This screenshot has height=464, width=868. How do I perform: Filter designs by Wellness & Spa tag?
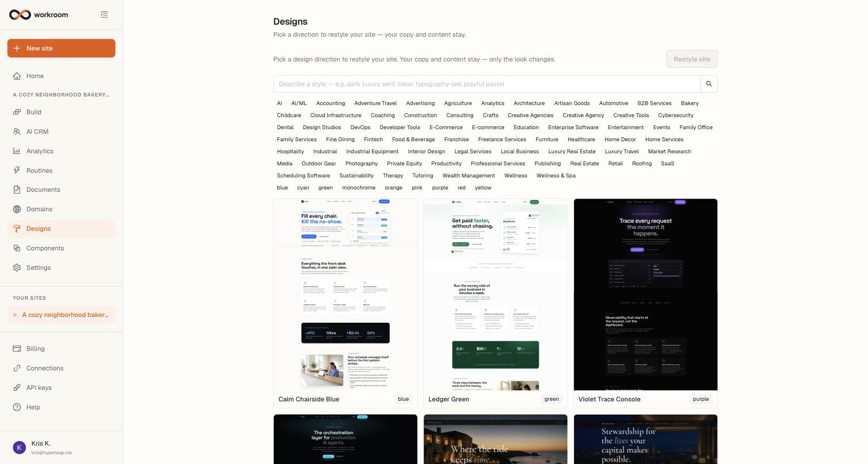(x=556, y=176)
